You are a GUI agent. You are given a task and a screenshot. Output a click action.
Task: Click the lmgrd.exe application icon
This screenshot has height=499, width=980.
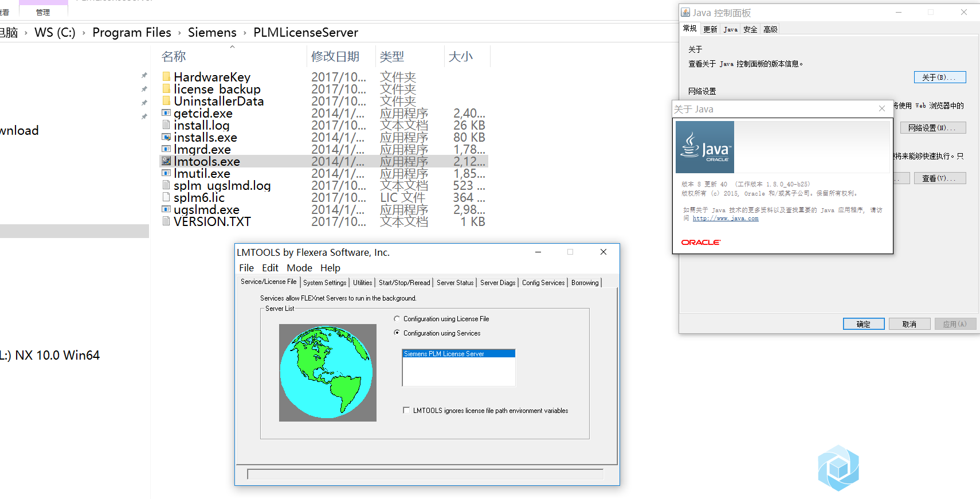click(166, 149)
